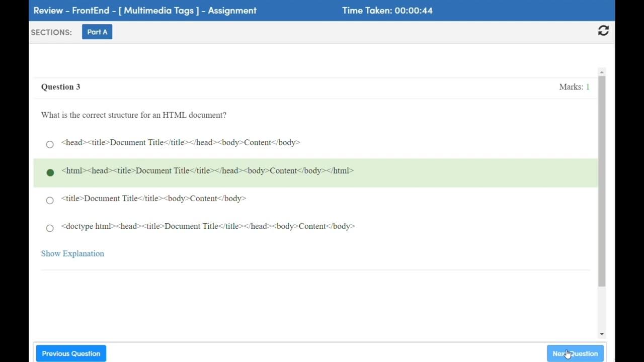Viewport: 644px width, 362px height.
Task: Click the Review - FrontEnd assignment title
Action: pyautogui.click(x=145, y=10)
